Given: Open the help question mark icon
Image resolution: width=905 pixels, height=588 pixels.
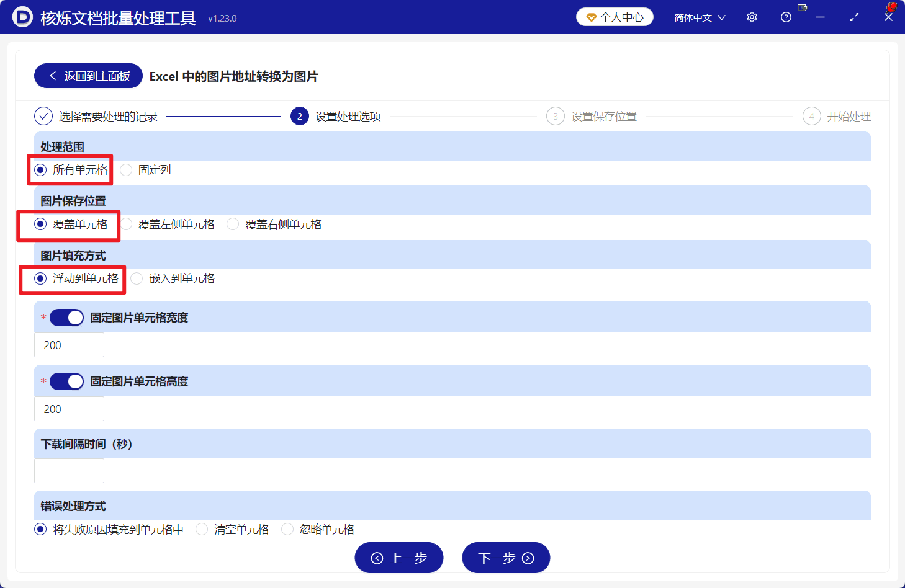Looking at the screenshot, I should [786, 17].
